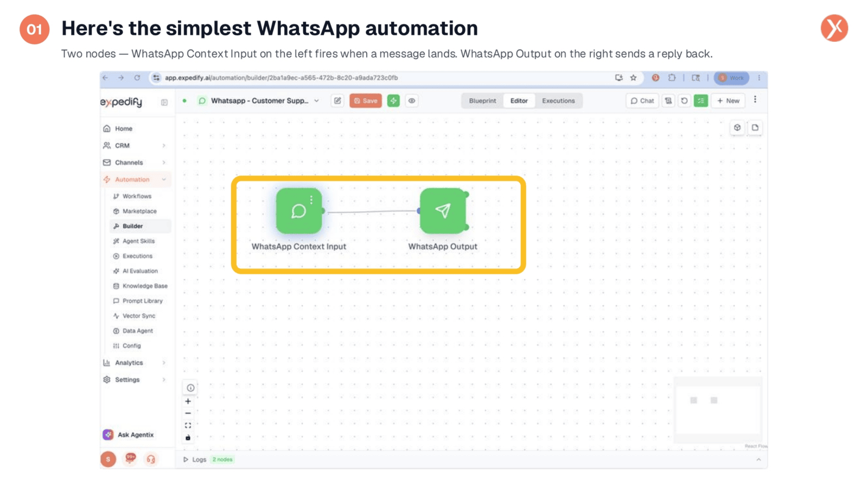The height and width of the screenshot is (488, 868).
Task: Open Data Agent in the sidebar
Action: pyautogui.click(x=138, y=331)
